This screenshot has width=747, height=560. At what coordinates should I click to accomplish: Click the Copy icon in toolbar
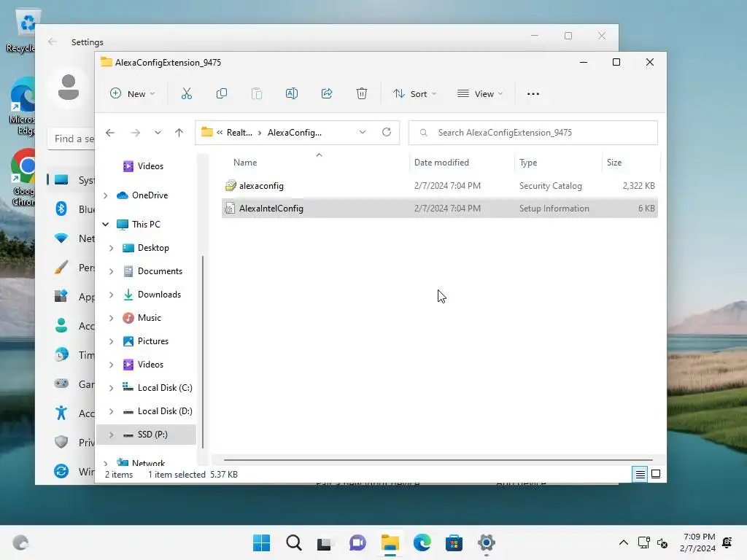pos(222,94)
